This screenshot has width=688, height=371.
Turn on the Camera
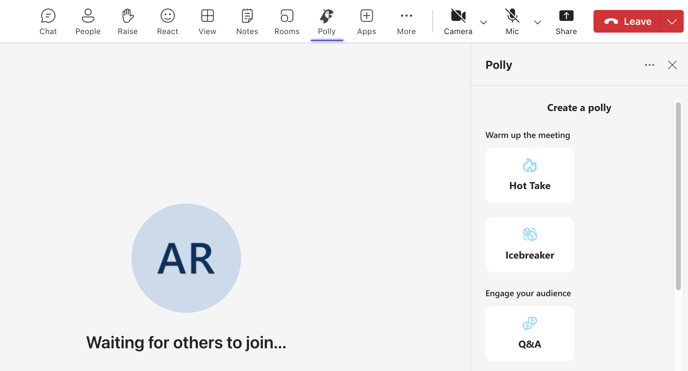click(x=458, y=21)
